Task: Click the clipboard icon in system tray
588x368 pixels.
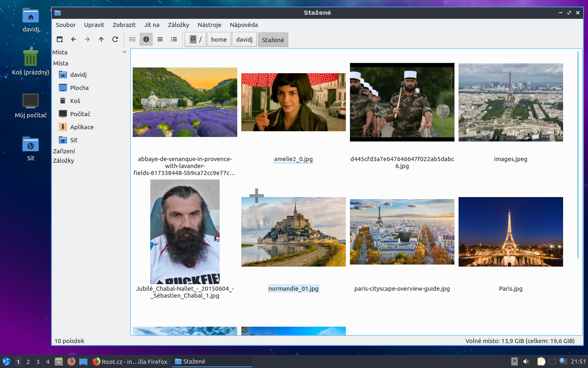Action: pyautogui.click(x=541, y=361)
